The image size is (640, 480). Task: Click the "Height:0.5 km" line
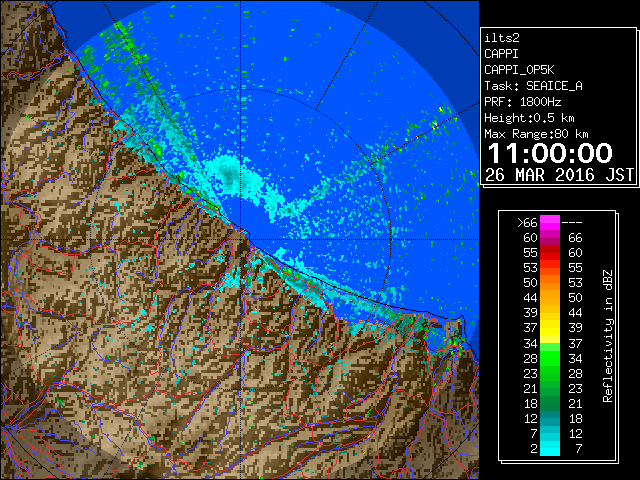(x=529, y=118)
